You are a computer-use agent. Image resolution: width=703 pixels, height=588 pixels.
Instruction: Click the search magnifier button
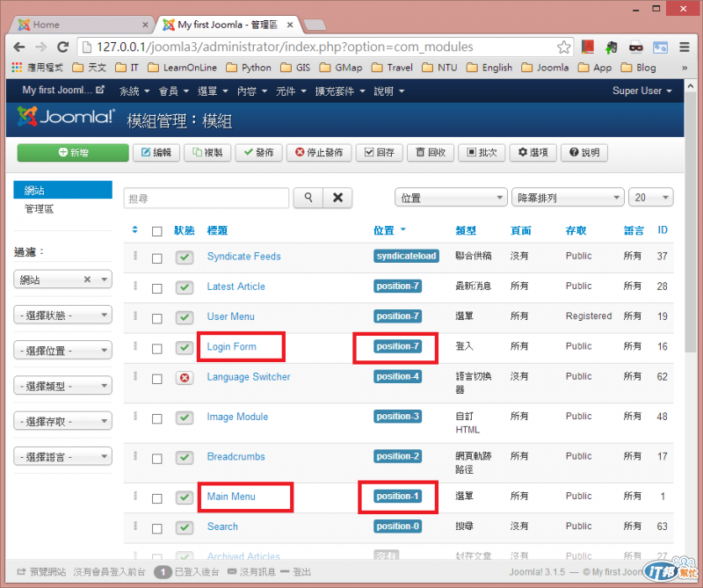(308, 198)
